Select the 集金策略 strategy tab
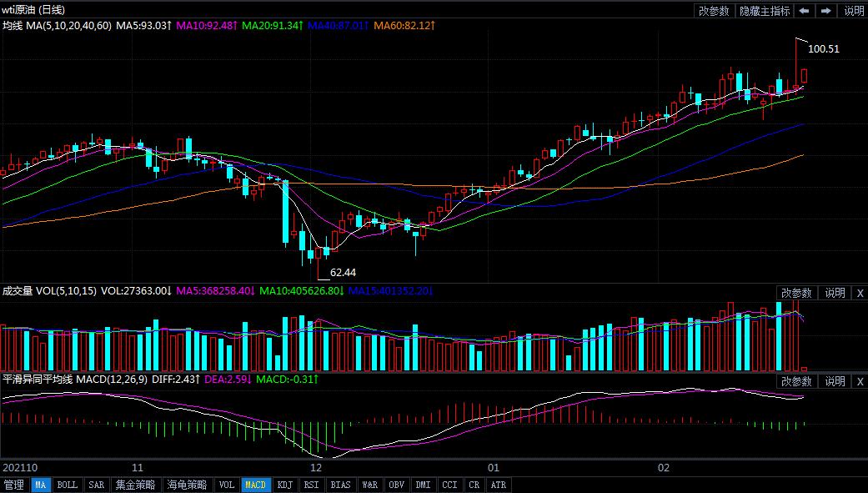868x493 pixels. pos(135,485)
